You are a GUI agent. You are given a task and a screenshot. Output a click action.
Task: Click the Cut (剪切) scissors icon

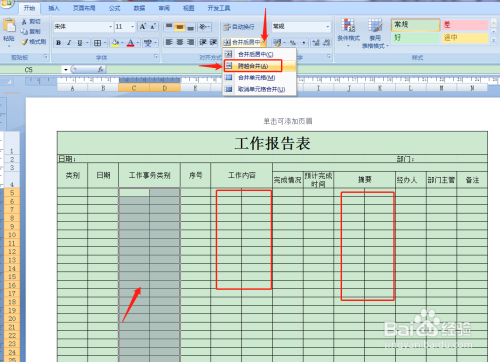(x=24, y=22)
